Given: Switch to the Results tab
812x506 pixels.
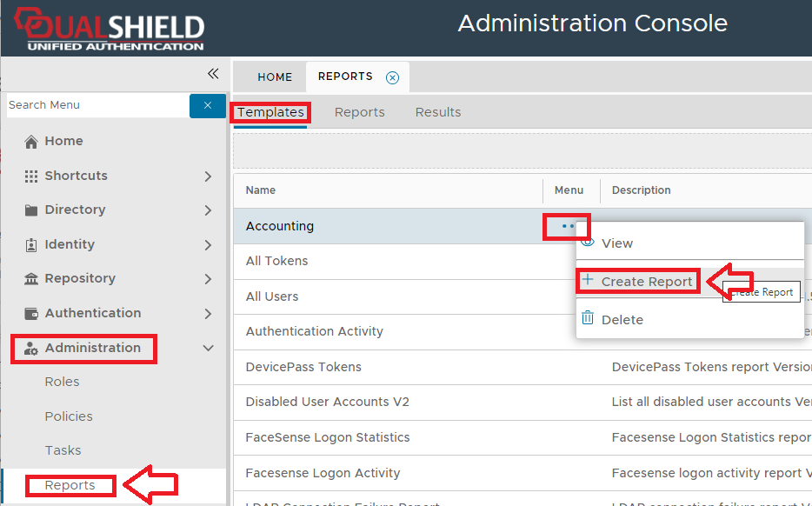Looking at the screenshot, I should click(x=438, y=112).
